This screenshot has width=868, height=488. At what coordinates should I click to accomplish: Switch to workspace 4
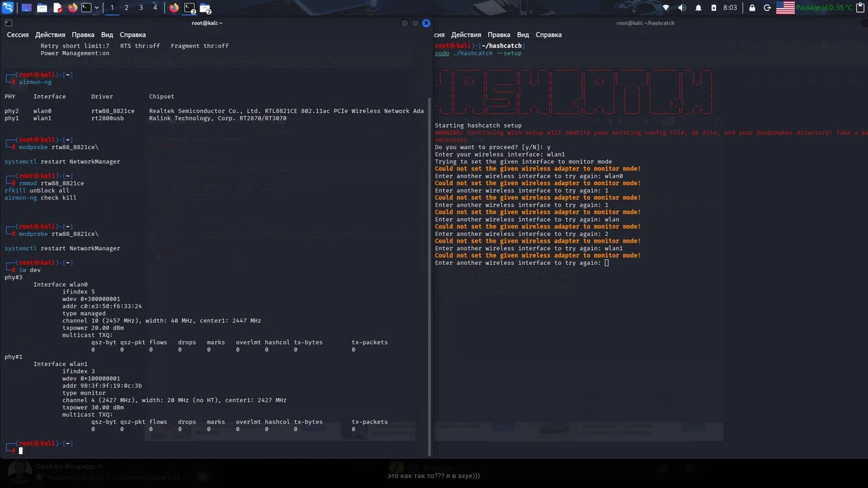155,7
